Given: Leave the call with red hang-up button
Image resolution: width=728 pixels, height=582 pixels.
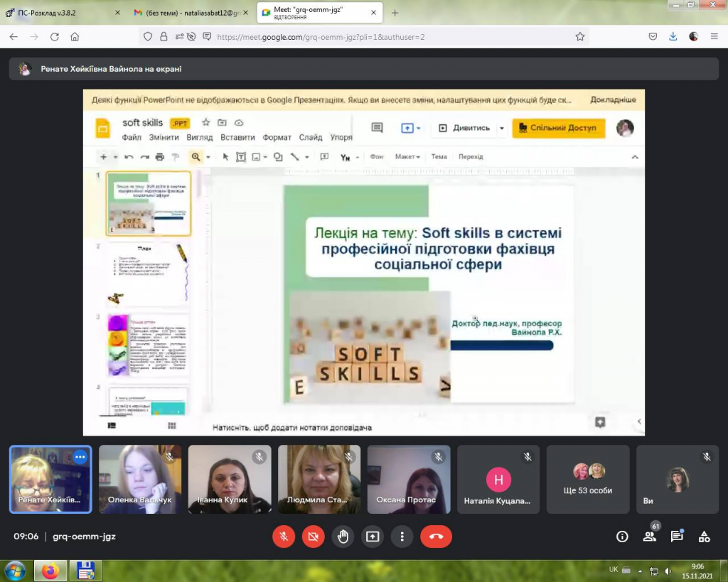Looking at the screenshot, I should point(436,537).
